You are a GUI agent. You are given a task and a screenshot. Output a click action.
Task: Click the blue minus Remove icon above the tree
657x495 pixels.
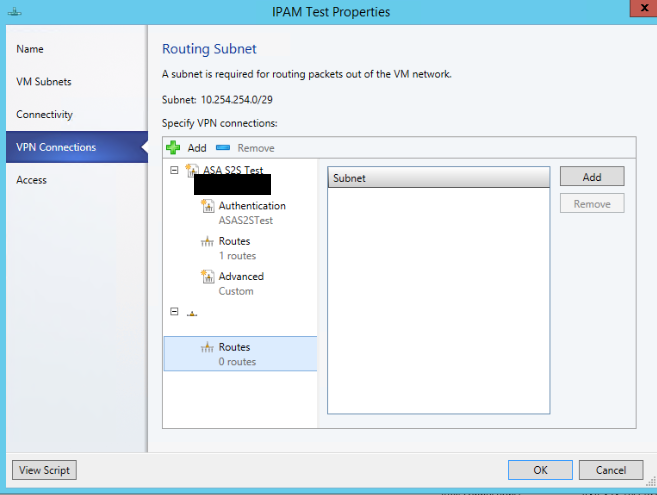(x=223, y=148)
